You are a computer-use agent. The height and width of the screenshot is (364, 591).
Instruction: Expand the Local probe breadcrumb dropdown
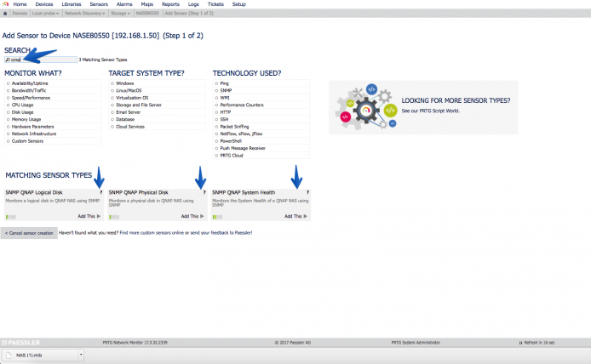[x=46, y=13]
